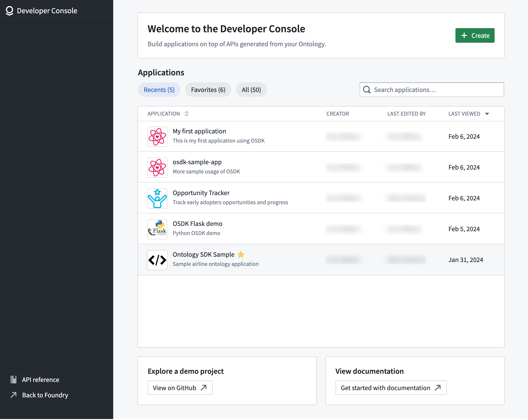The image size is (528, 420).
Task: Click Feb 6, 2024 in osdk-sample-app row
Action: 464,168
